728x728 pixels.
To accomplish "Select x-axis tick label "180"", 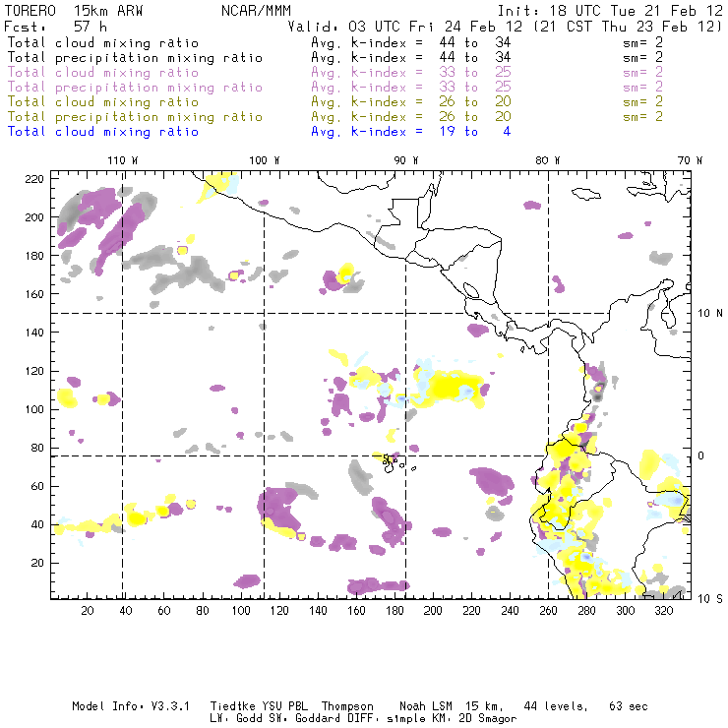I will [x=394, y=611].
